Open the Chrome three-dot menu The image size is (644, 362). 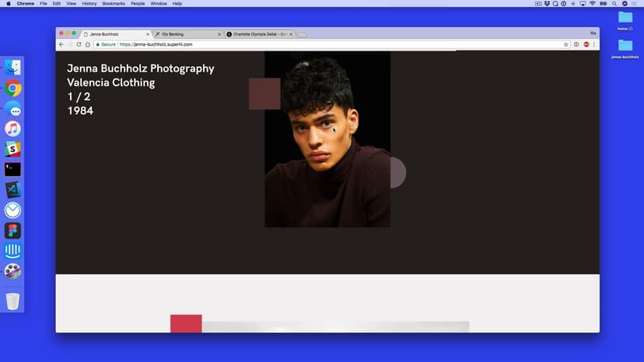point(594,44)
